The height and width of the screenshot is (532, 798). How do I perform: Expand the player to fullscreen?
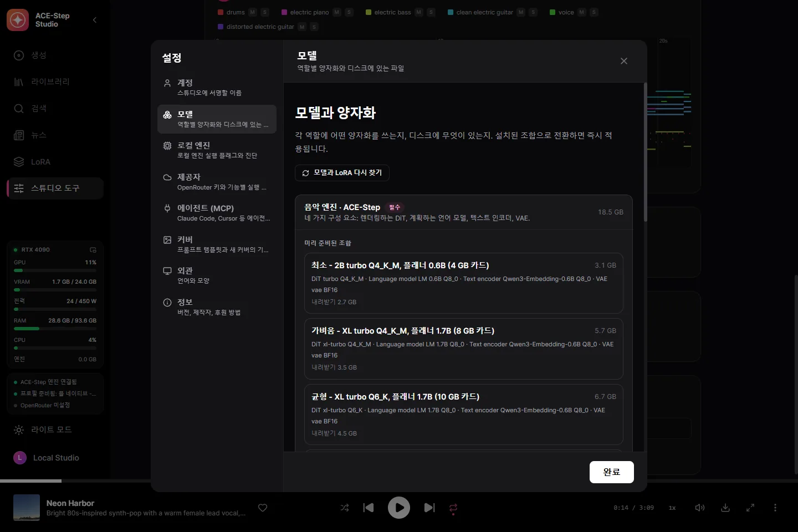(x=750, y=508)
